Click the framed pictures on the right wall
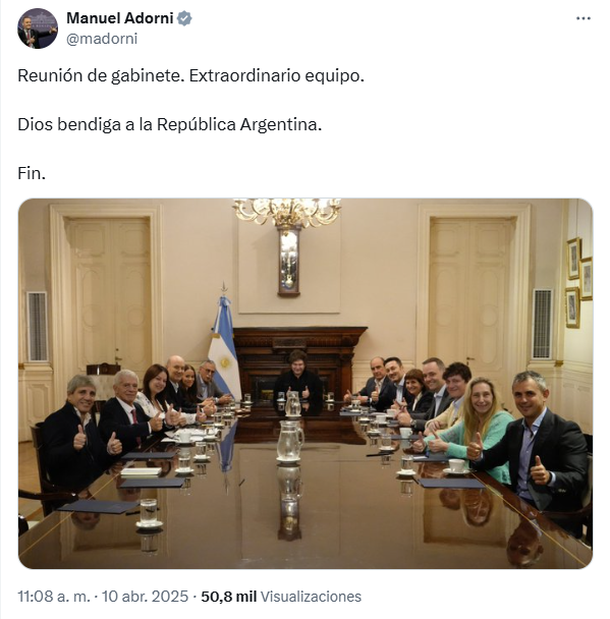Image resolution: width=610 pixels, height=619 pixels. click(579, 282)
